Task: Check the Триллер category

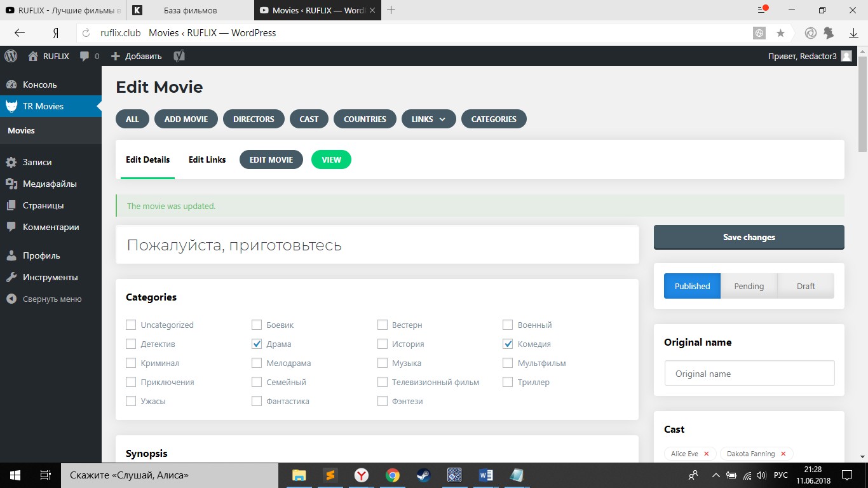Action: [x=508, y=382]
